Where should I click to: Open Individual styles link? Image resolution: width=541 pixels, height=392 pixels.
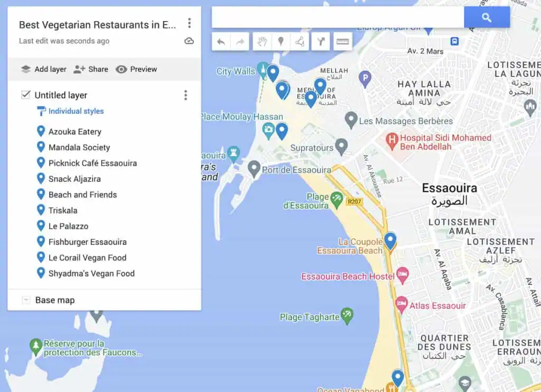(76, 111)
